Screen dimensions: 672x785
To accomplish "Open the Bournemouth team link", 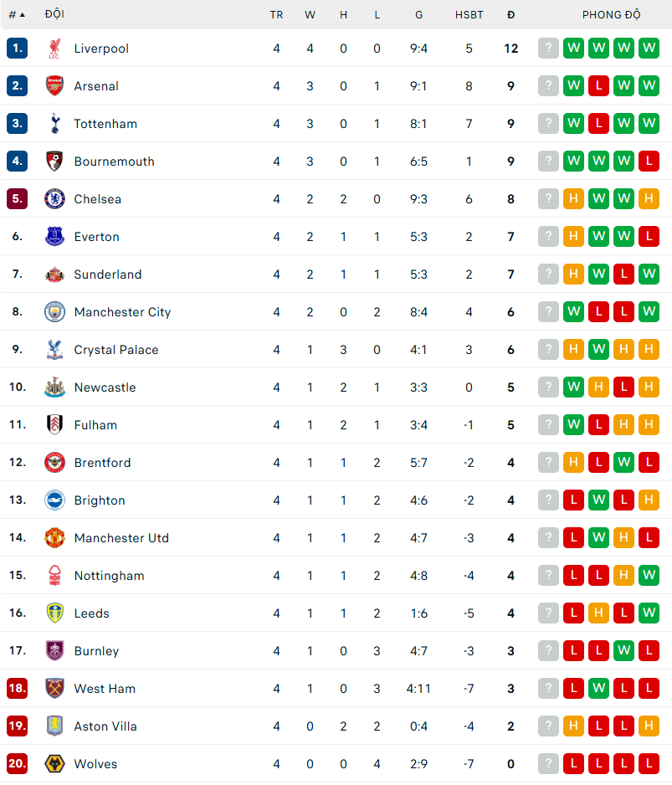I will (x=114, y=162).
